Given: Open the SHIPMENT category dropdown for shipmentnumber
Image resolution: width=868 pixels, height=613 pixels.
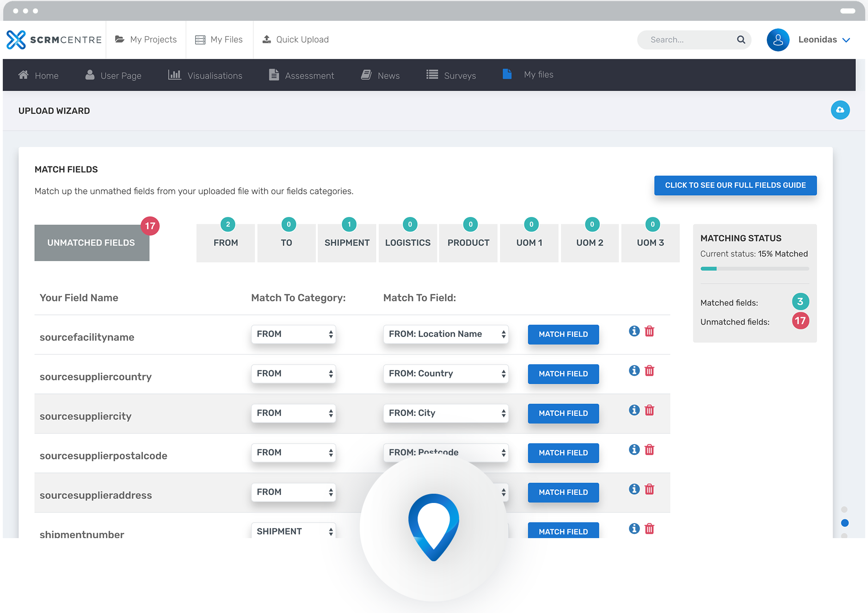Looking at the screenshot, I should 293,531.
